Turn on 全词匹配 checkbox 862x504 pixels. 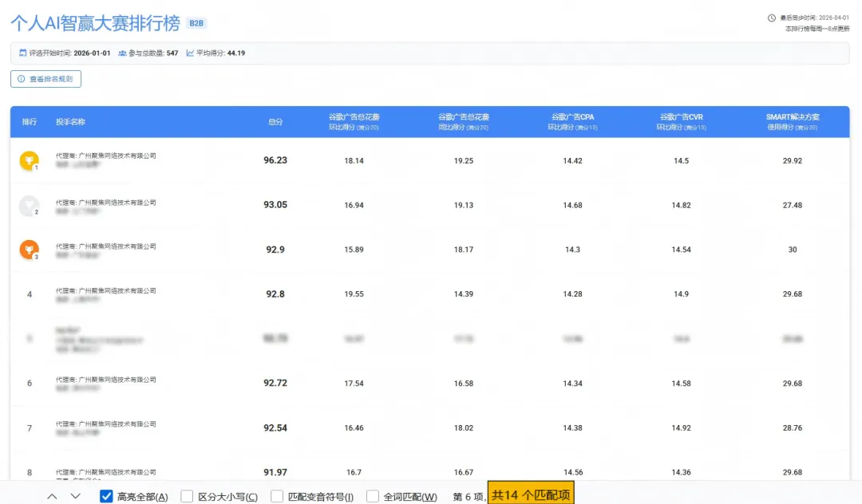pos(373,497)
